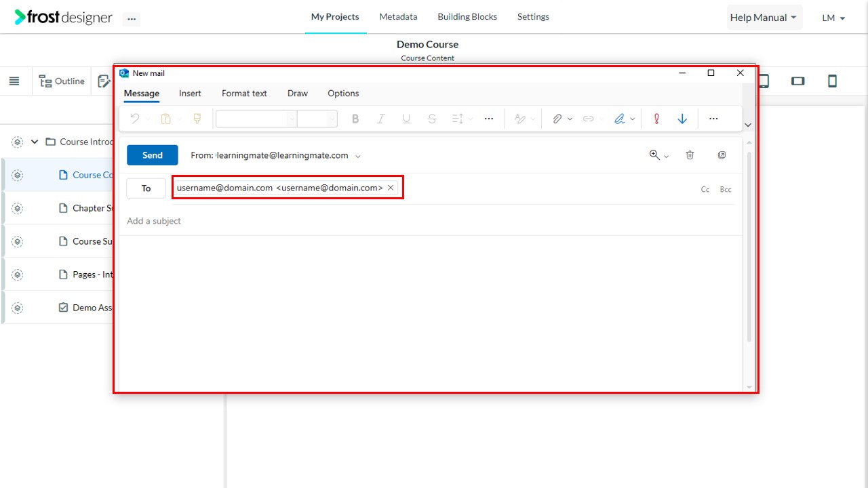This screenshot has width=868, height=488.
Task: Click the Styles icon in toolbar
Action: tap(520, 119)
